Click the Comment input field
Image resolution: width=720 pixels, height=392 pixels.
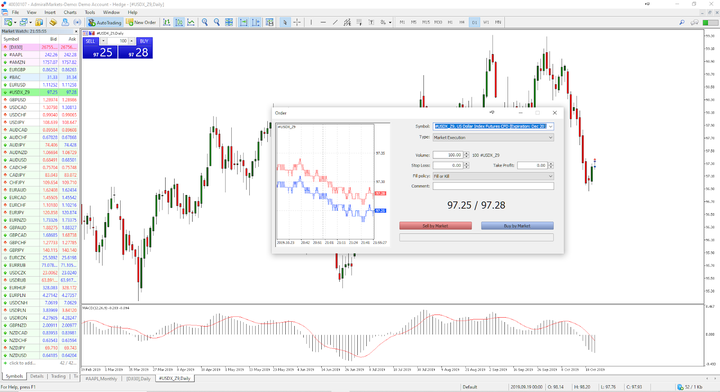coord(493,186)
